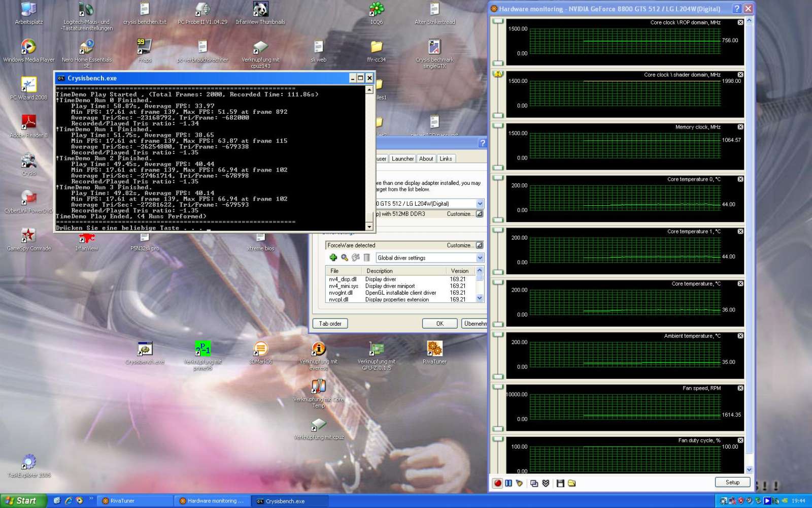
Task: Click the down arrow of Hardware monitoring scrollbar
Action: (x=749, y=470)
